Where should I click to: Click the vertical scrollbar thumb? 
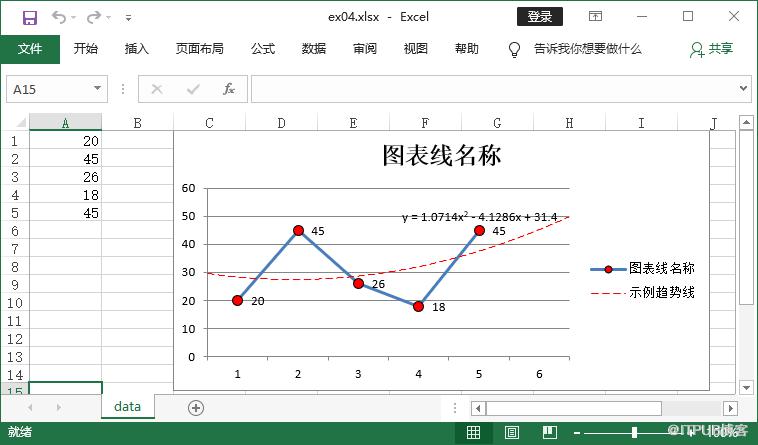(746, 217)
